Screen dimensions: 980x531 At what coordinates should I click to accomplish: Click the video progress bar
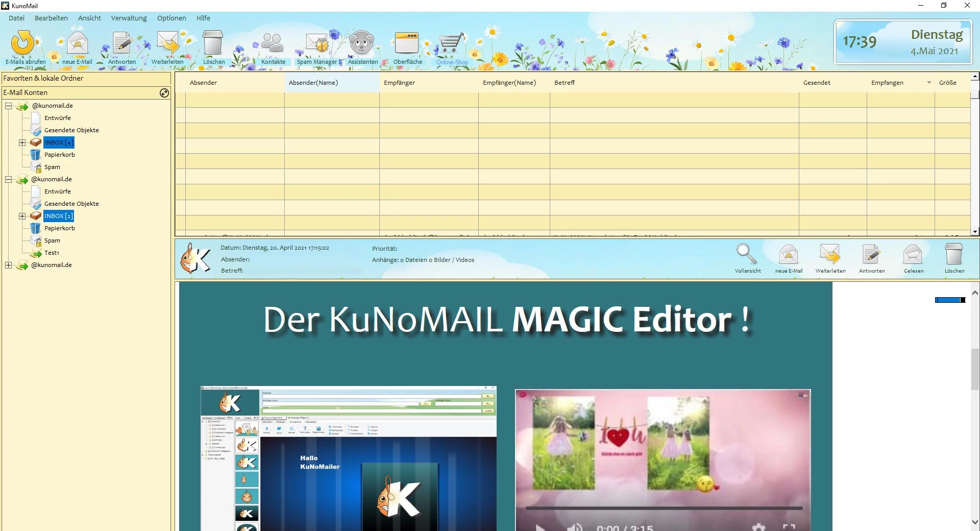[x=664, y=509]
